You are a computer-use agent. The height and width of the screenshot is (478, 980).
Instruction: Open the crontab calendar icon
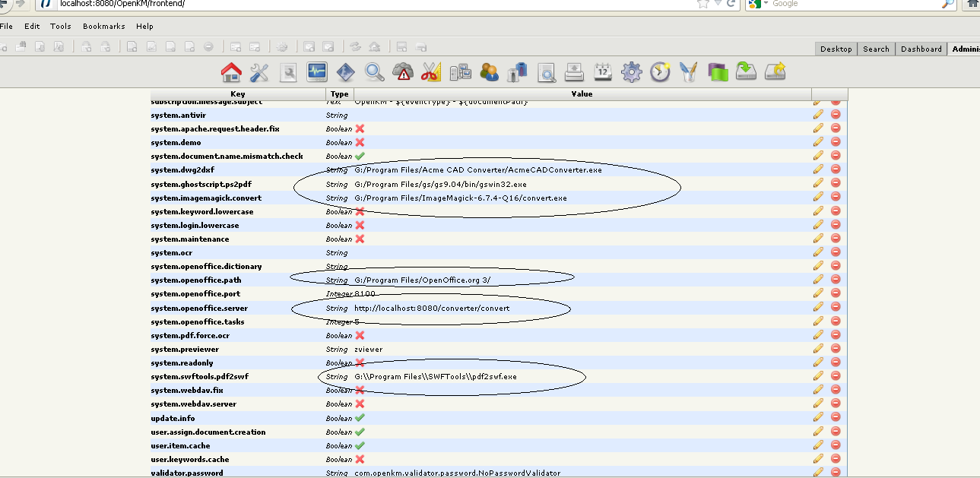tap(602, 72)
